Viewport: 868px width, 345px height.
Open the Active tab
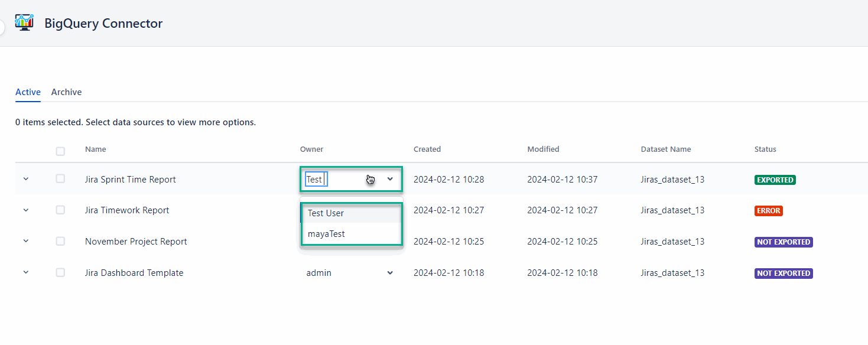pyautogui.click(x=28, y=92)
